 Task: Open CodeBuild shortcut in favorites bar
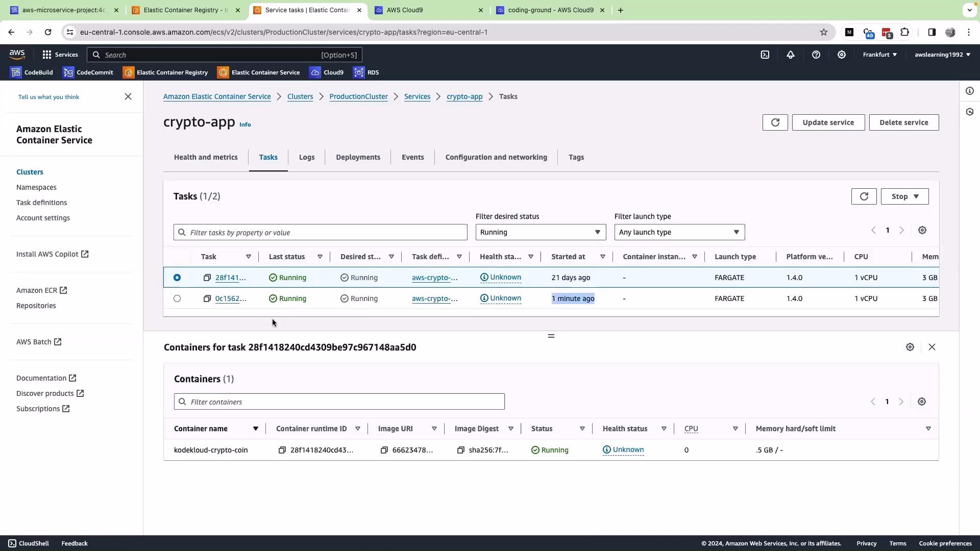[x=32, y=72]
